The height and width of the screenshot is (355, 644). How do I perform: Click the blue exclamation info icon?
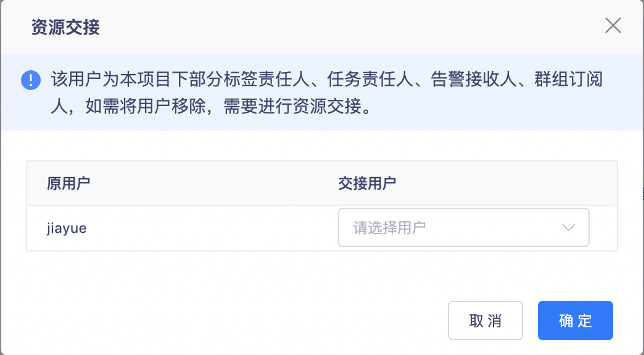pyautogui.click(x=31, y=80)
